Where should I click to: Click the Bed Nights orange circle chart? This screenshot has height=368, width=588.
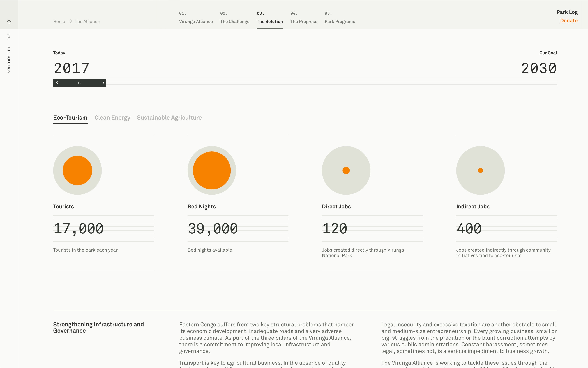click(212, 170)
